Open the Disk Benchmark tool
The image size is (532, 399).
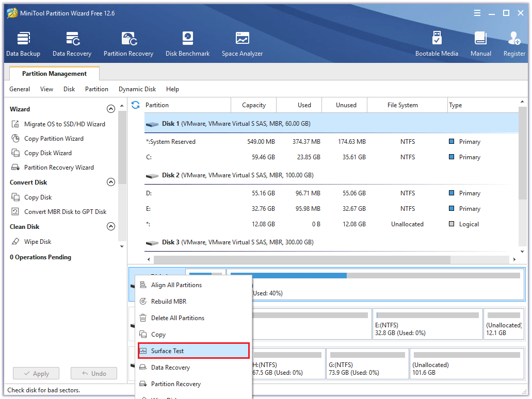point(187,44)
